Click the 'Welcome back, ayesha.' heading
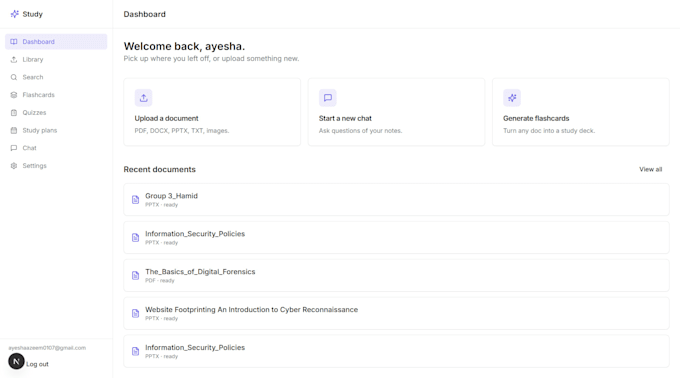680x378 pixels. tap(184, 46)
